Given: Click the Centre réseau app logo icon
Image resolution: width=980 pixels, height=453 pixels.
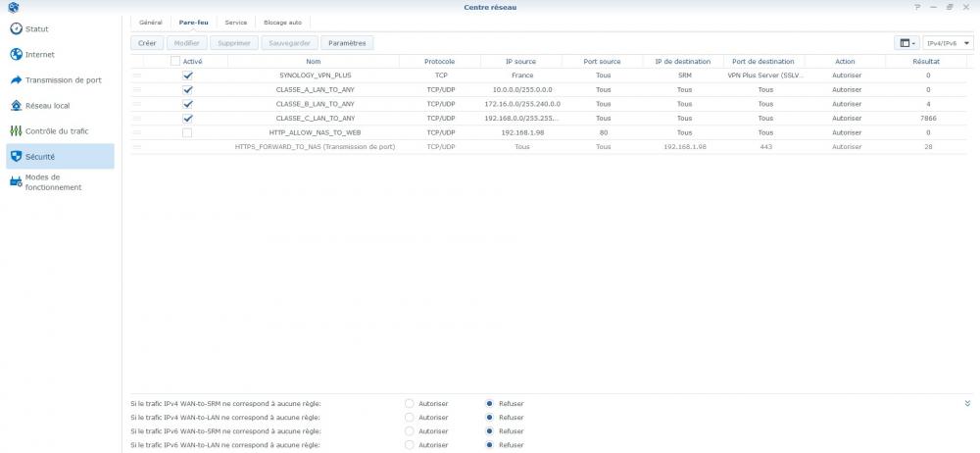Looking at the screenshot, I should (x=13, y=8).
